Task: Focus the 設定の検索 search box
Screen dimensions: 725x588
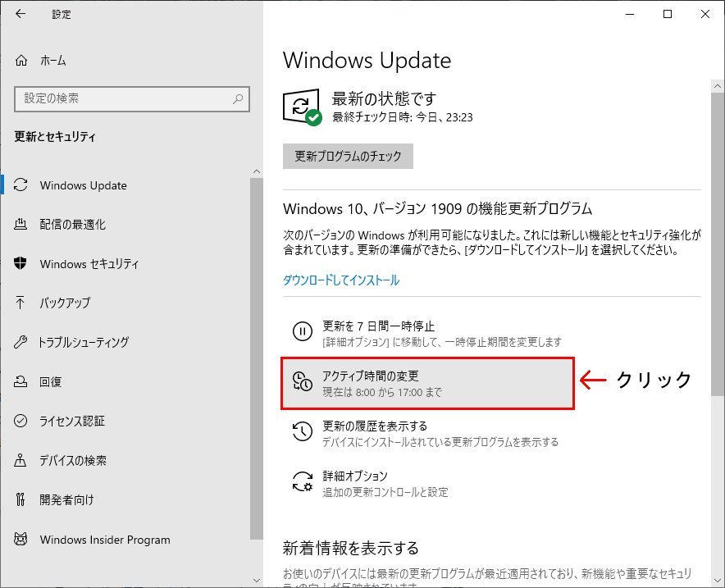Action: [132, 99]
